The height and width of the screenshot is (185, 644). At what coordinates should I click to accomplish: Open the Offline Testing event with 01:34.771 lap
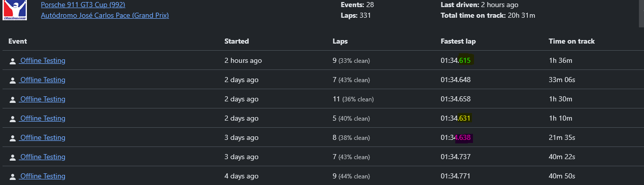coord(42,176)
